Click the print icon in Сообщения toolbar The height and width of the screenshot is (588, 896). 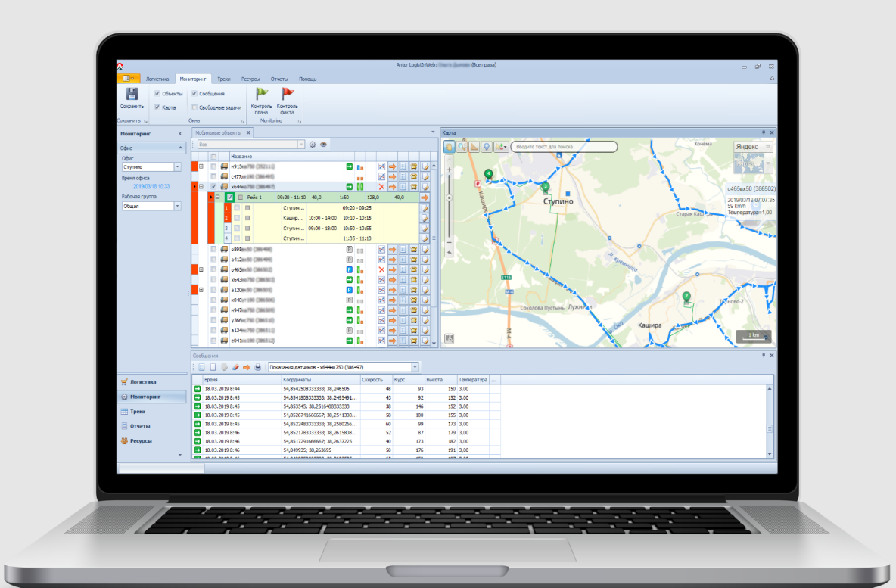tap(258, 368)
